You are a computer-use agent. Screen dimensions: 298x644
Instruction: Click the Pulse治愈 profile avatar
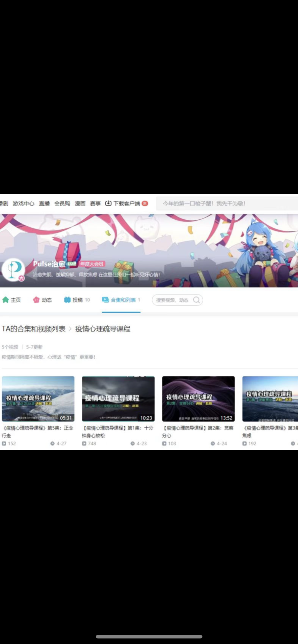[x=13, y=270]
